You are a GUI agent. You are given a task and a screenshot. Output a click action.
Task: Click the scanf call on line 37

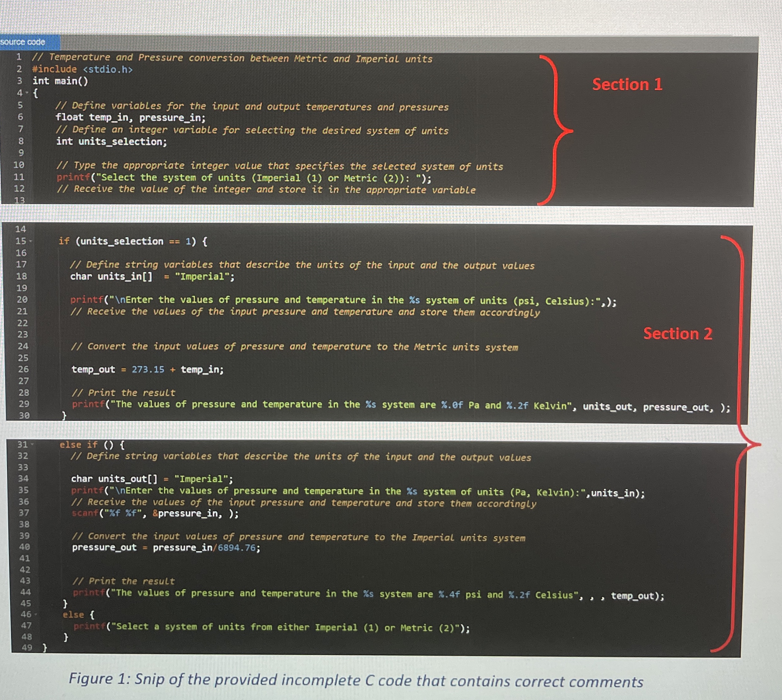coord(85,513)
